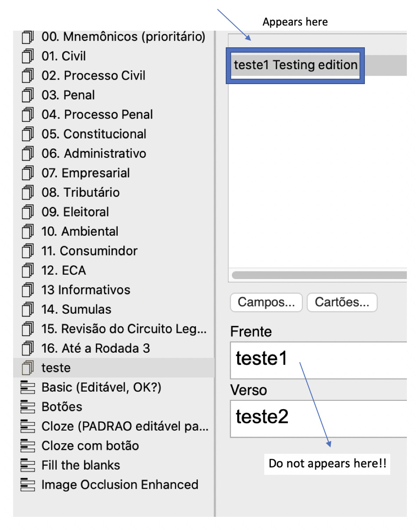Open the Campos... fields dialog

266,302
